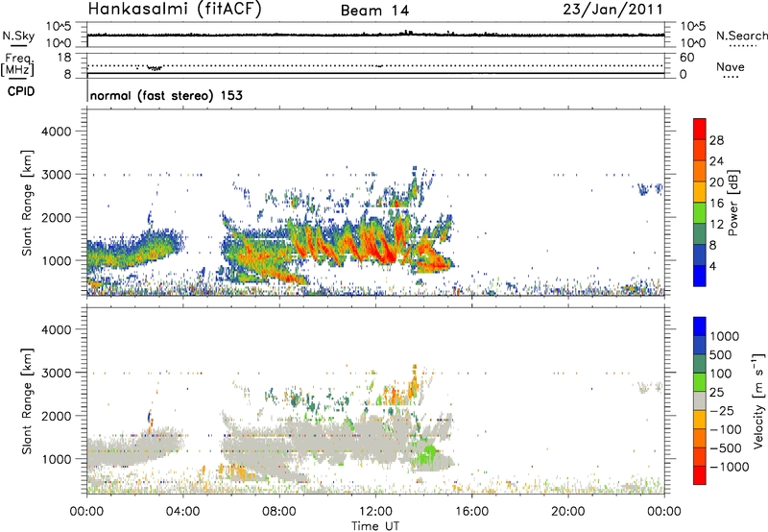Click the yellow 16-20 dB power swatch

click(700, 192)
